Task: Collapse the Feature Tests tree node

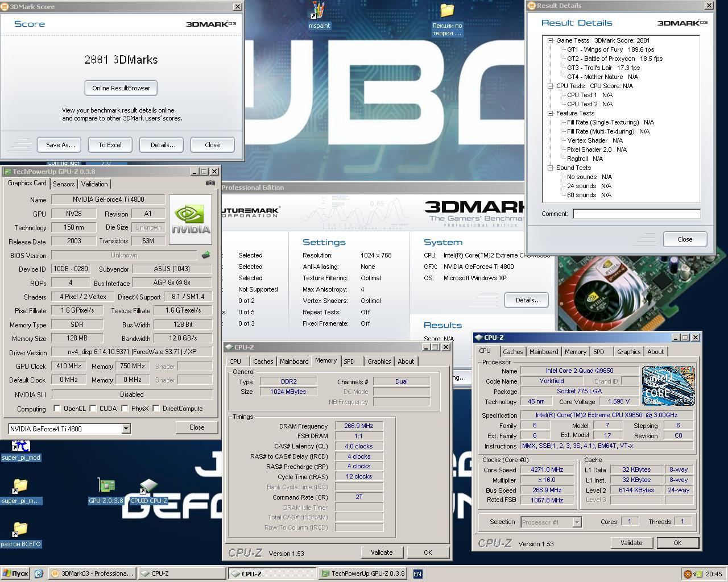Action: pos(551,113)
